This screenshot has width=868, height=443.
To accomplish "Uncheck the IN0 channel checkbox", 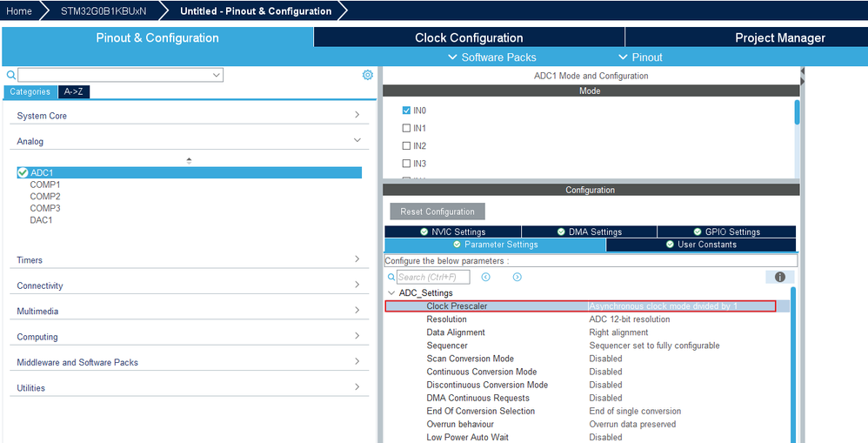I will coord(406,111).
